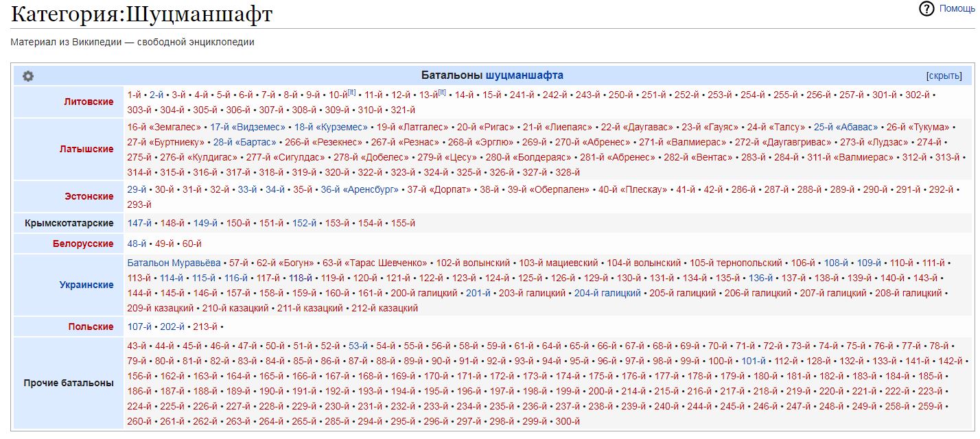Open Батальон Муравьёва link

(x=174, y=263)
